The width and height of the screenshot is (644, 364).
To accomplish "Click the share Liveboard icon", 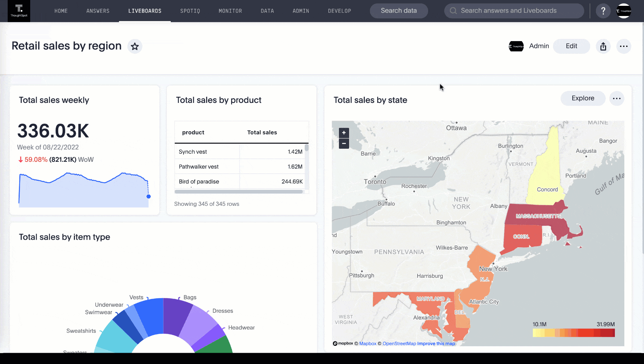I will tap(603, 47).
